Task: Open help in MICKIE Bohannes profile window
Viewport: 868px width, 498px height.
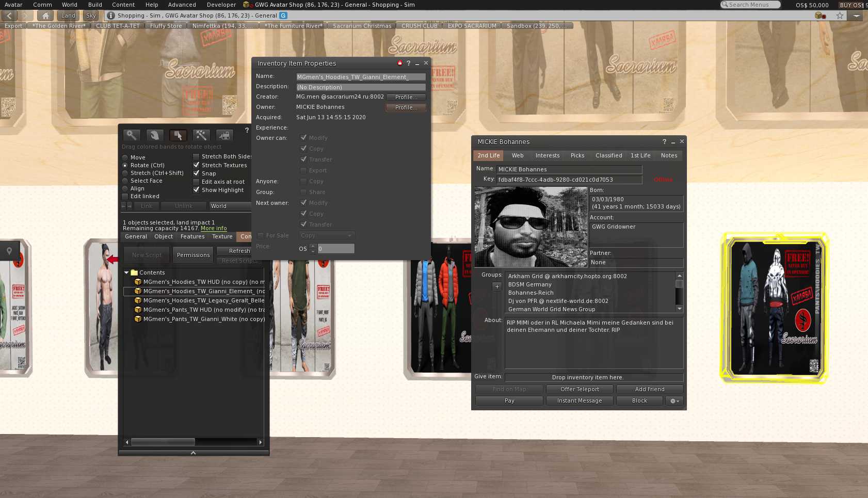Action: (x=664, y=142)
